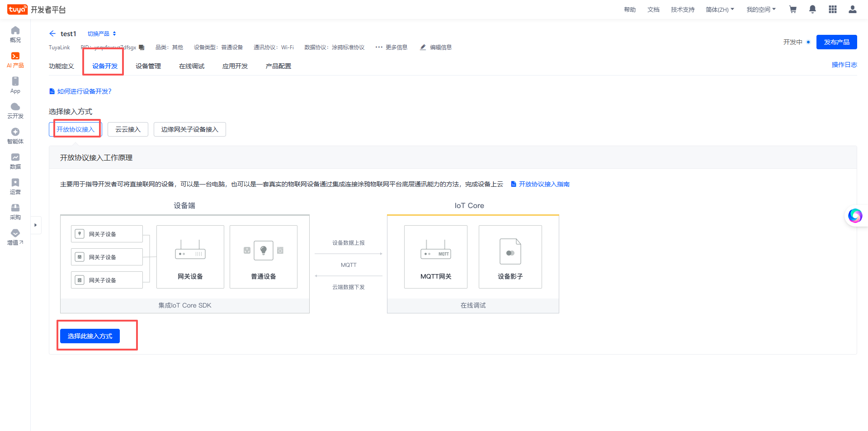Open the 技术支持 top menu
868x431 pixels.
coord(683,9)
